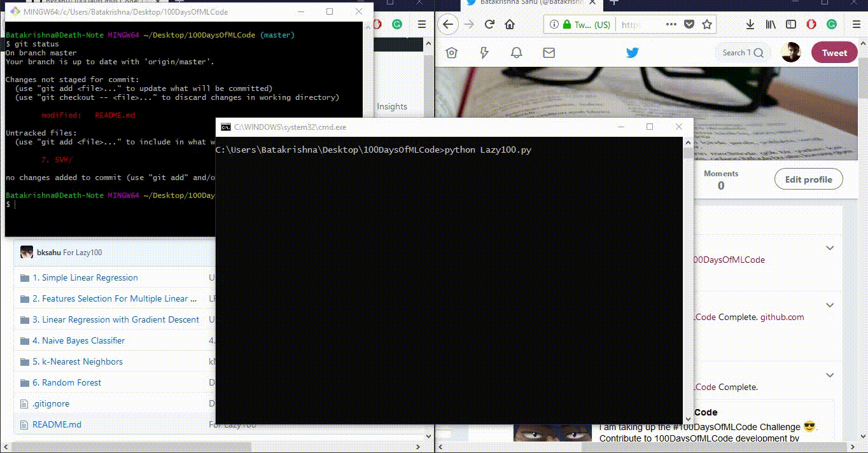Open the Moments count on profile

[721, 180]
